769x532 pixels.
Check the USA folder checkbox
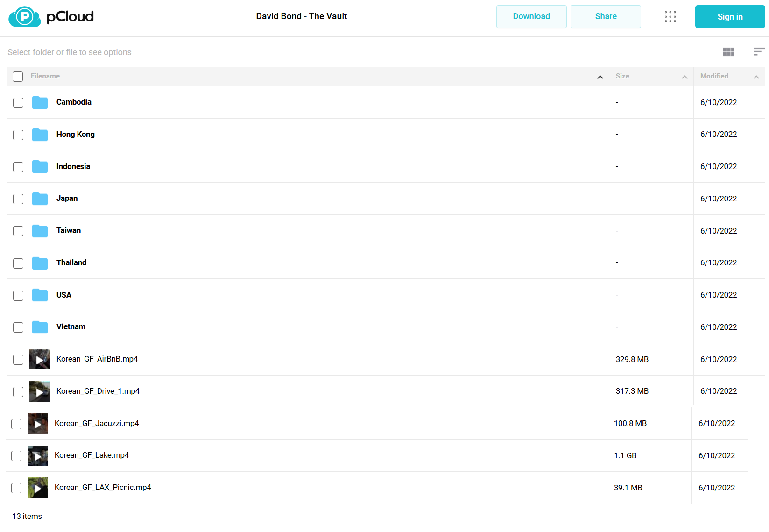[x=18, y=296]
